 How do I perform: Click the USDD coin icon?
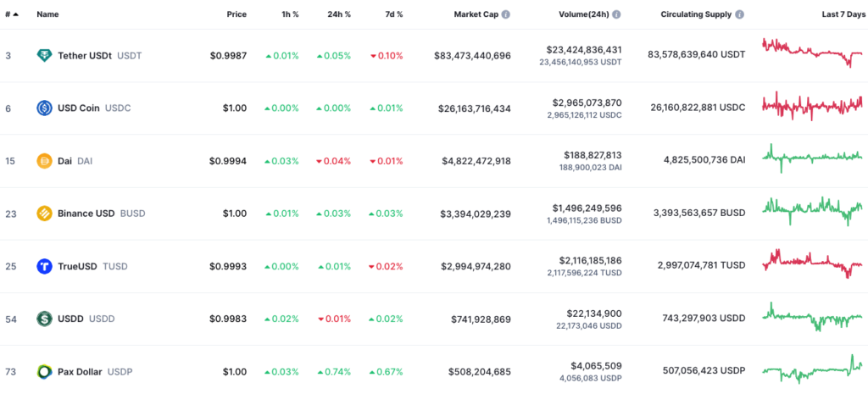pos(45,319)
